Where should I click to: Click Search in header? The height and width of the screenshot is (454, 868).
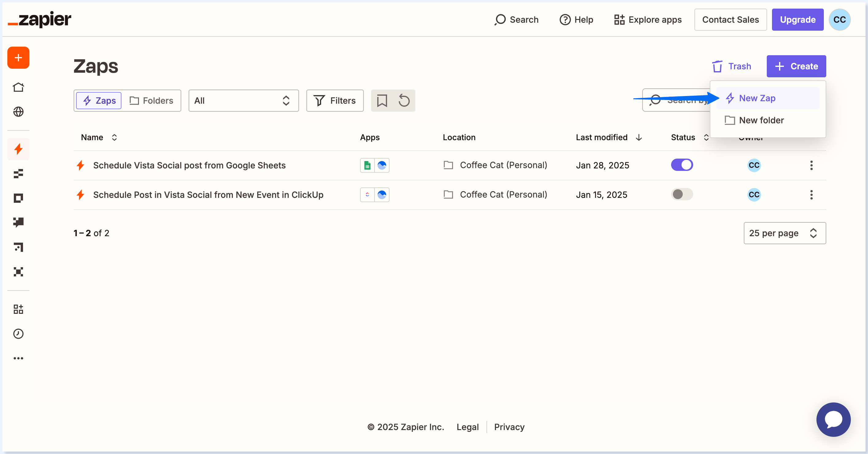click(516, 20)
